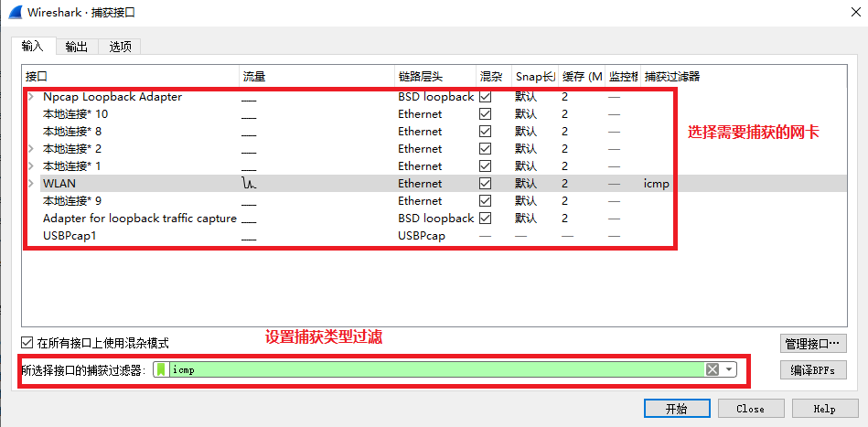Click the 监控模式 column header
Viewport: 868px width, 427px height.
(623, 76)
